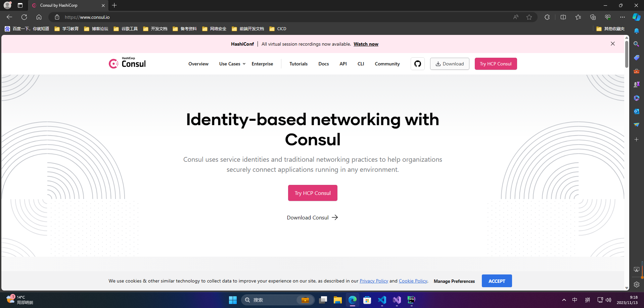The width and height of the screenshot is (644, 308).
Task: Click the Watch now link
Action: pos(366,44)
